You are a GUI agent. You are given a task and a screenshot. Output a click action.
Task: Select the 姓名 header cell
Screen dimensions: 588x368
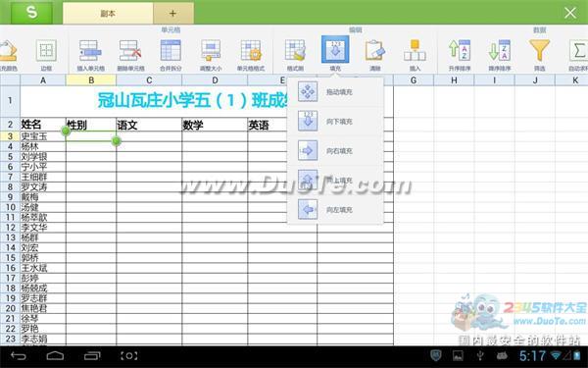(x=43, y=125)
